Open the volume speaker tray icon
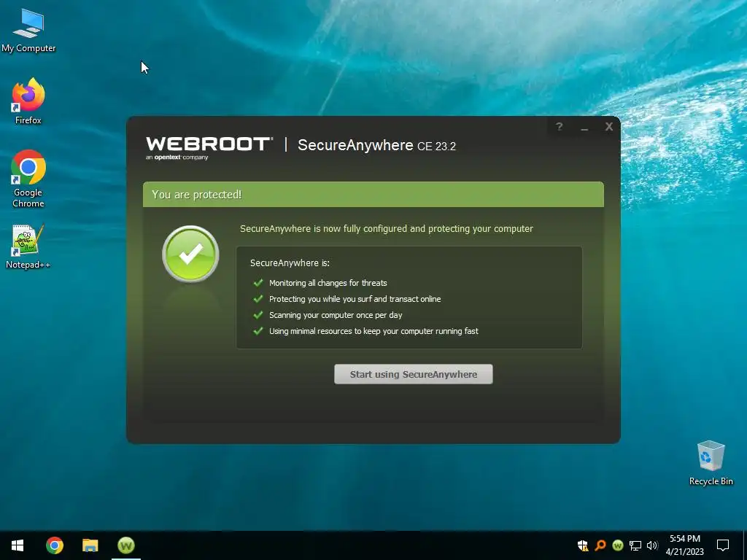This screenshot has width=747, height=560. click(x=652, y=545)
